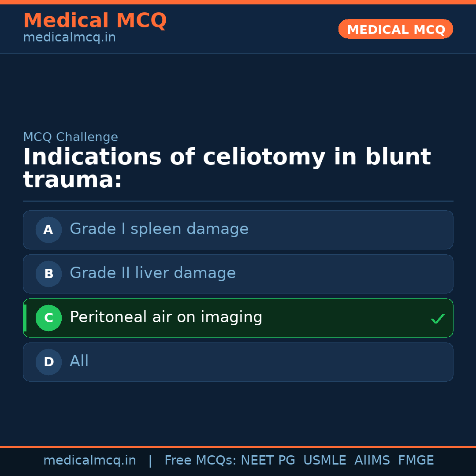Click the letter D option circle
Image resolution: width=476 pixels, height=476 pixels.
click(48, 362)
